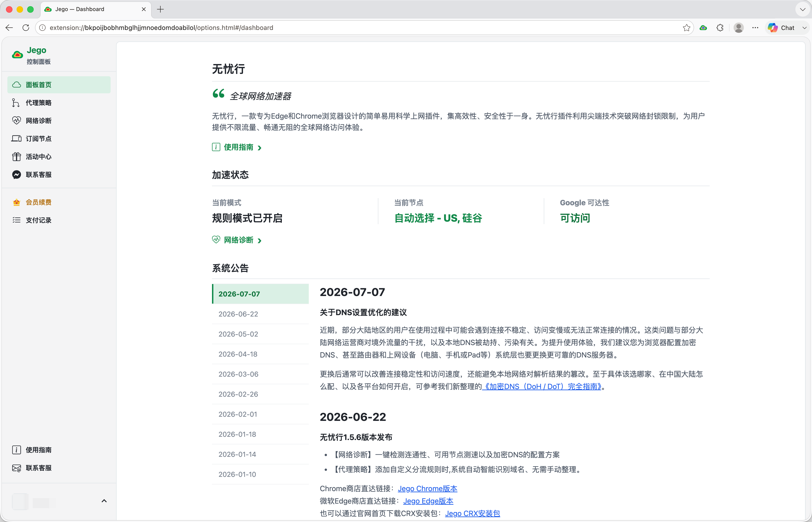Open the Jego CRX安装包 download link
Viewport: 812px width, 522px height.
473,513
